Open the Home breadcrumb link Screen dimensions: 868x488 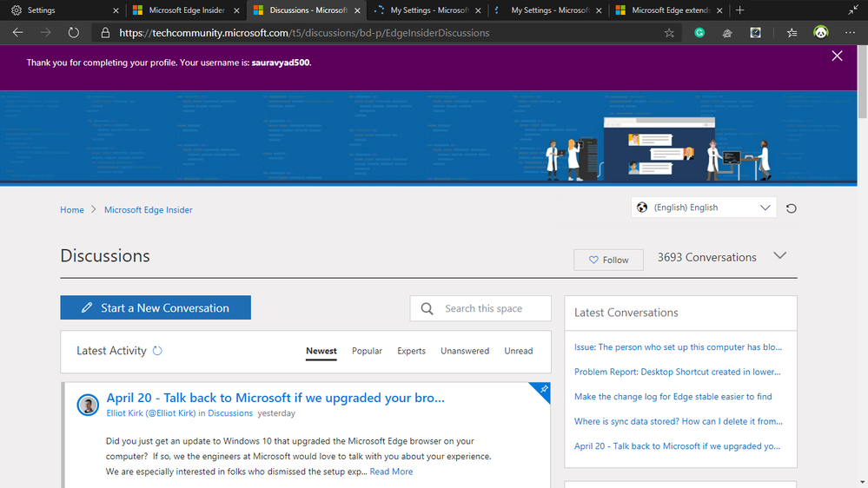coord(72,209)
